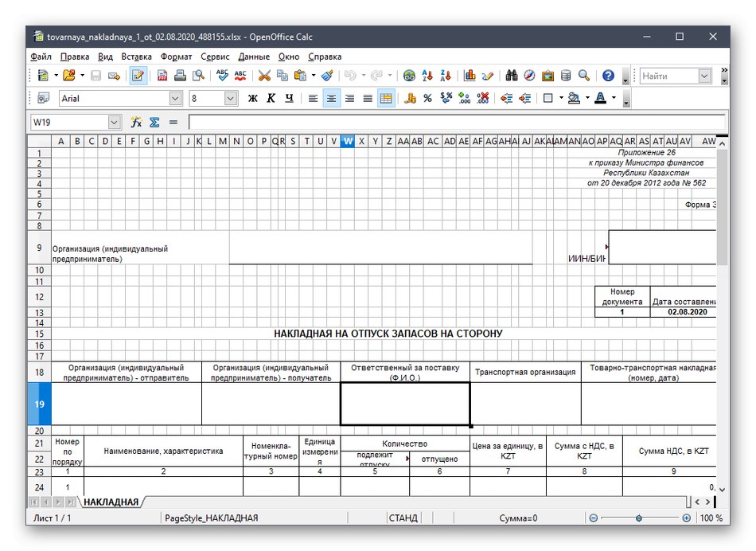Click the Cut scissors icon
The height and width of the screenshot is (551, 756).
tap(264, 76)
